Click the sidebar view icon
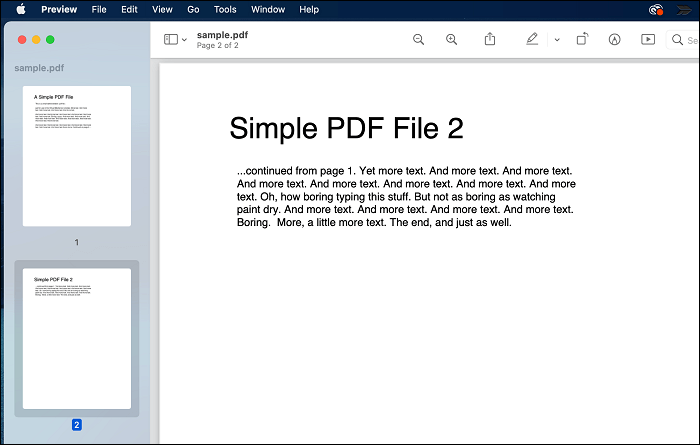 [170, 39]
